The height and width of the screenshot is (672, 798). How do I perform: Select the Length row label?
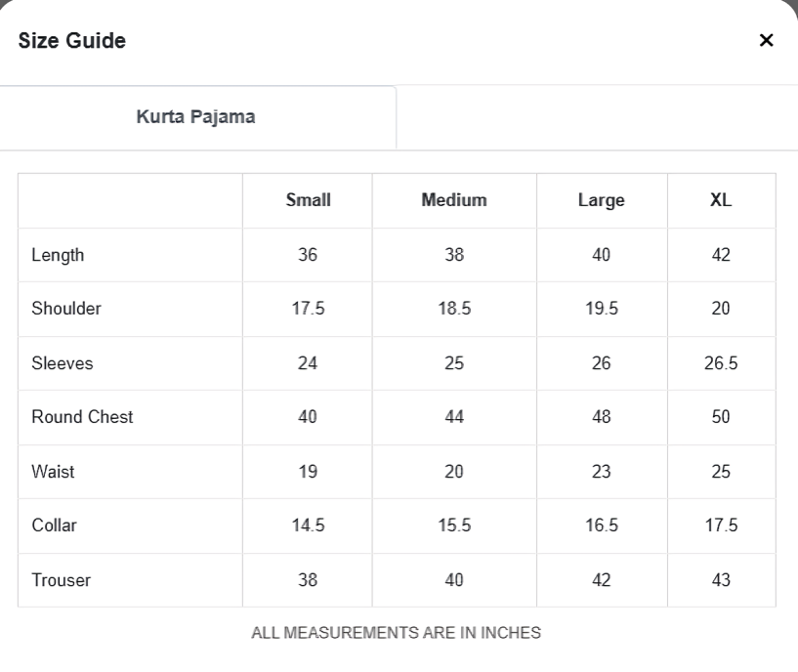[58, 255]
